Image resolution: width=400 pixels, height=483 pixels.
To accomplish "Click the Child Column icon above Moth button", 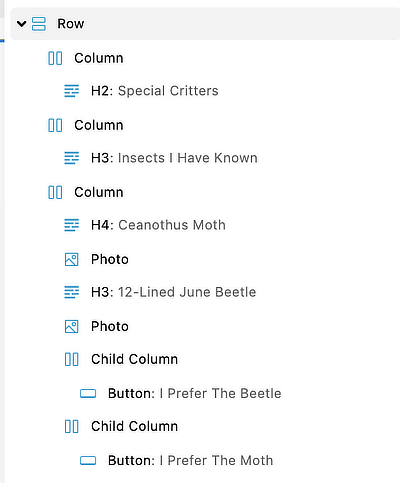I will [72, 426].
